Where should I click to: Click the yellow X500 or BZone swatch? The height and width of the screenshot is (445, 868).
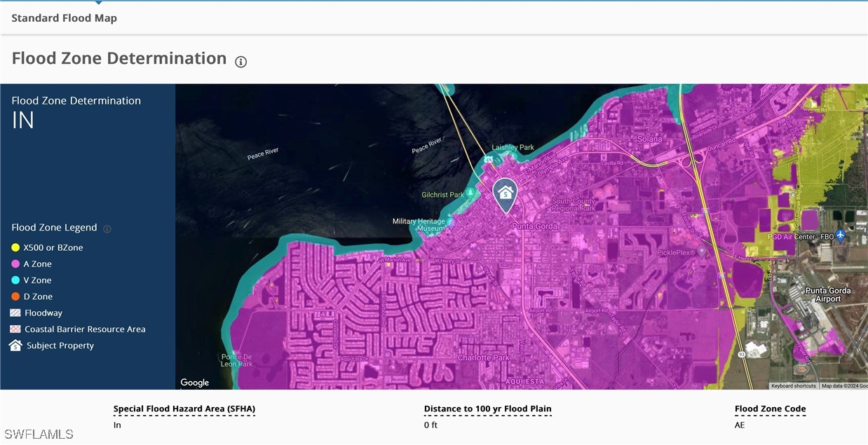[15, 247]
